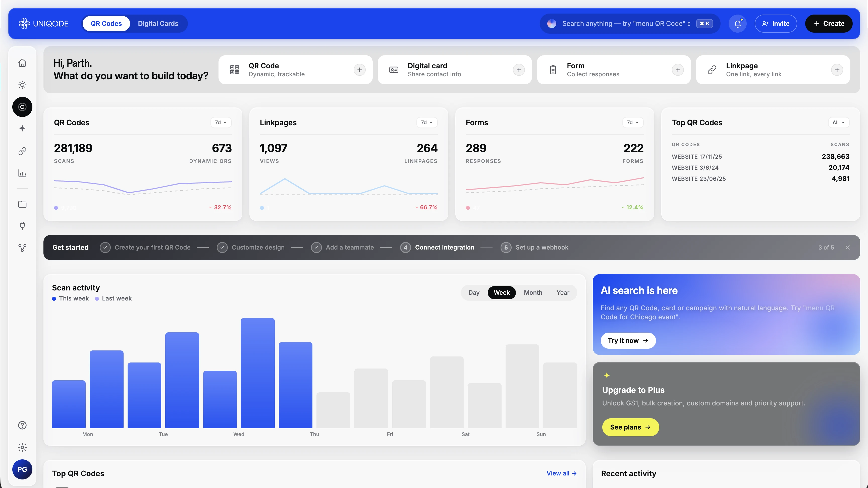Select the Day range in Scan activity
Screen dimensions: 868x488
point(474,293)
